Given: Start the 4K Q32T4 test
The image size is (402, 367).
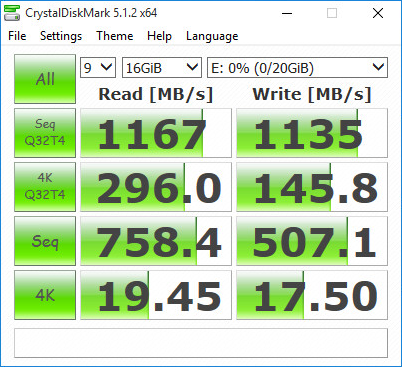Looking at the screenshot, I should tap(45, 187).
